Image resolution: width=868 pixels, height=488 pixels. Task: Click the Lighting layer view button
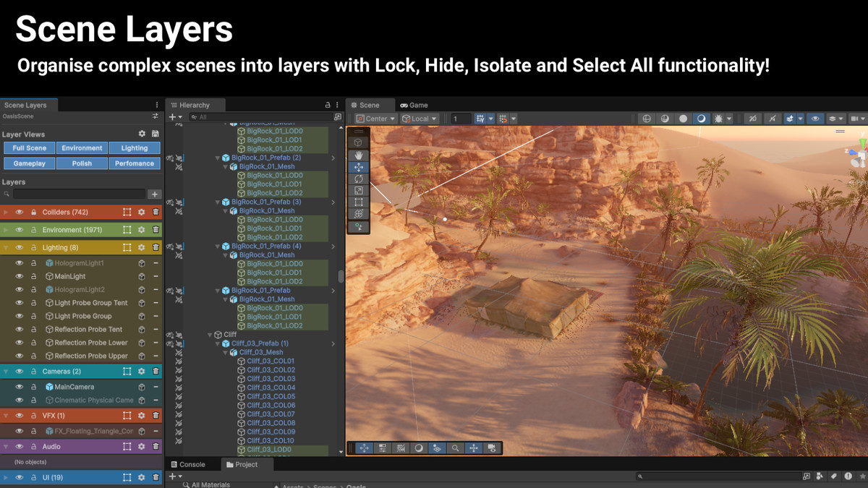coord(134,147)
